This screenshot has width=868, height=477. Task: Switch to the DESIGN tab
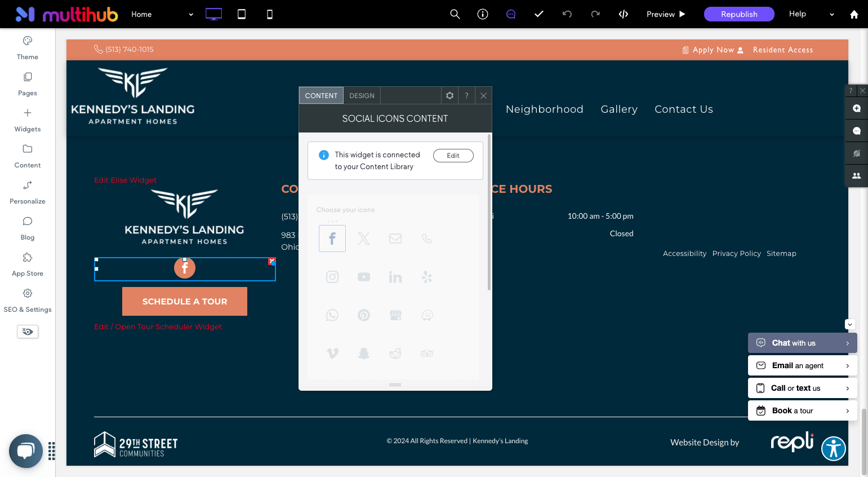tap(362, 95)
